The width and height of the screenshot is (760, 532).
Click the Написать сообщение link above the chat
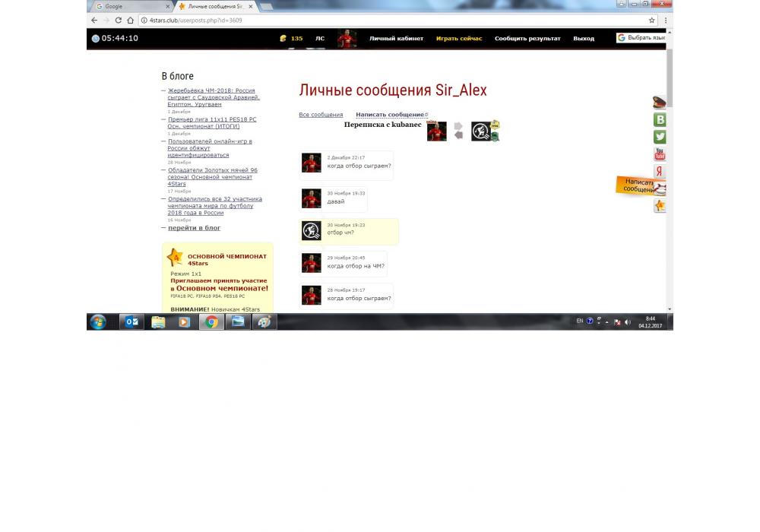(391, 115)
